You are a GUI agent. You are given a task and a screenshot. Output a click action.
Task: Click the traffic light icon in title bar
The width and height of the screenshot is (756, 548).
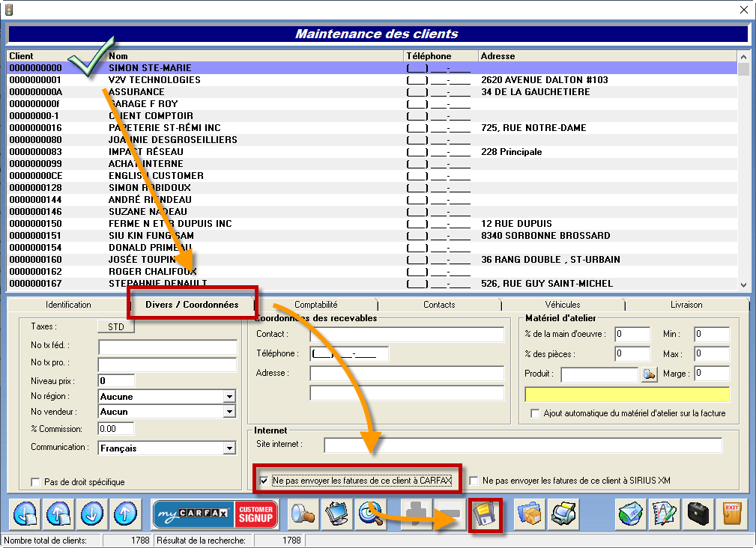pyautogui.click(x=9, y=10)
